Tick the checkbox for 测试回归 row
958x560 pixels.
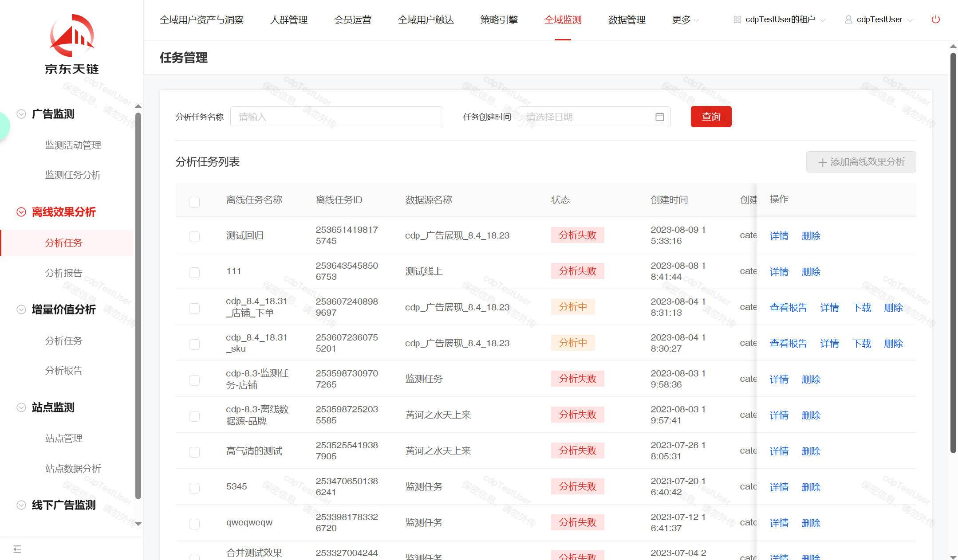[x=194, y=237]
